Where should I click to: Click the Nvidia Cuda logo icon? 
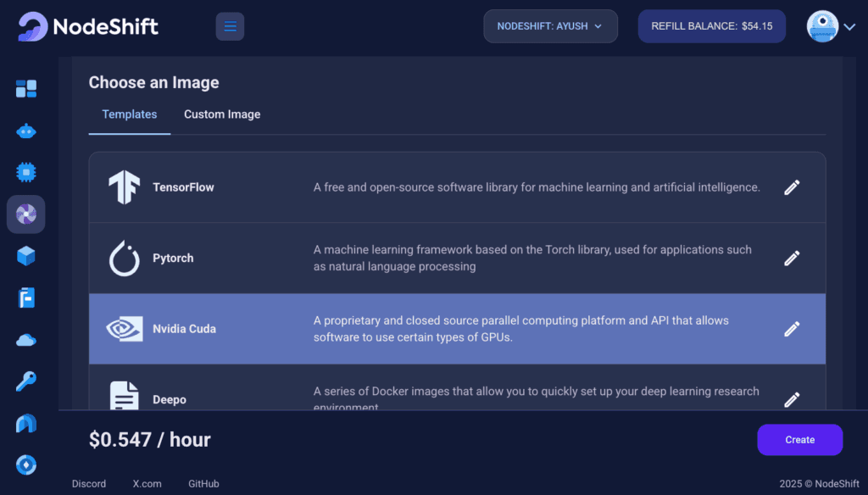pyautogui.click(x=124, y=329)
